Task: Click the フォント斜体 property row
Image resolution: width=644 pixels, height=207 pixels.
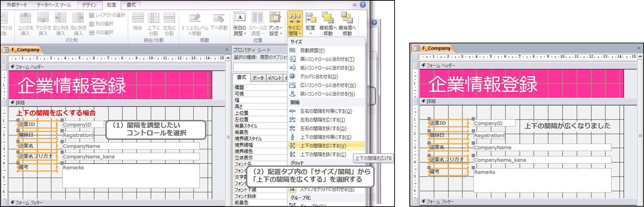Action: coord(261,196)
